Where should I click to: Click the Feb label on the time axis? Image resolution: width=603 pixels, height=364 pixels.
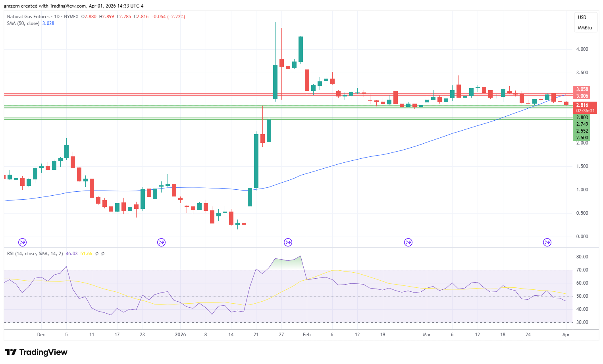point(306,335)
